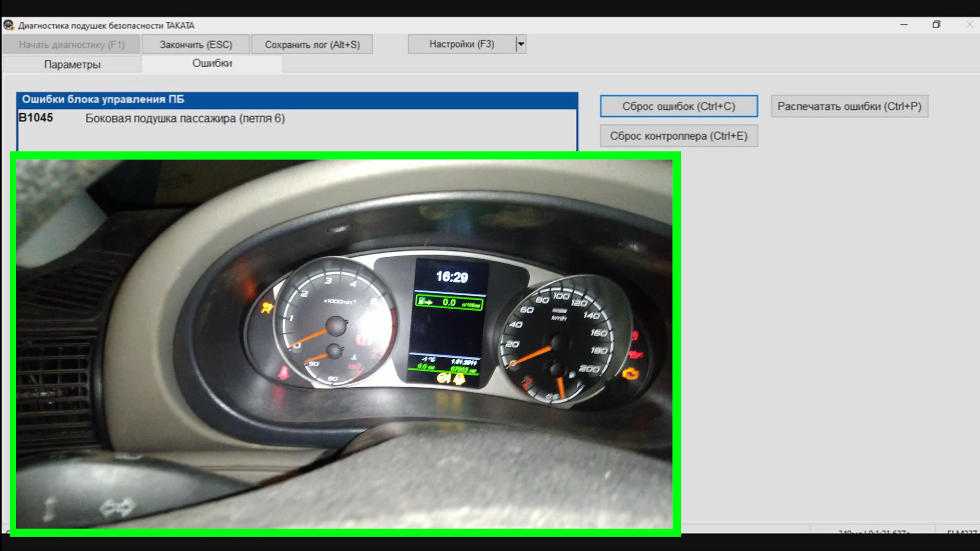Click Сохранить лог (Alt+S) button
This screenshot has width=980, height=551.
(312, 44)
